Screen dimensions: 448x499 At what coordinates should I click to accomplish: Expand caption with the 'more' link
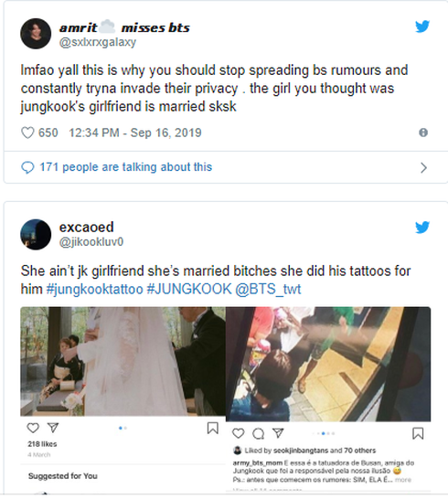[x=403, y=480]
